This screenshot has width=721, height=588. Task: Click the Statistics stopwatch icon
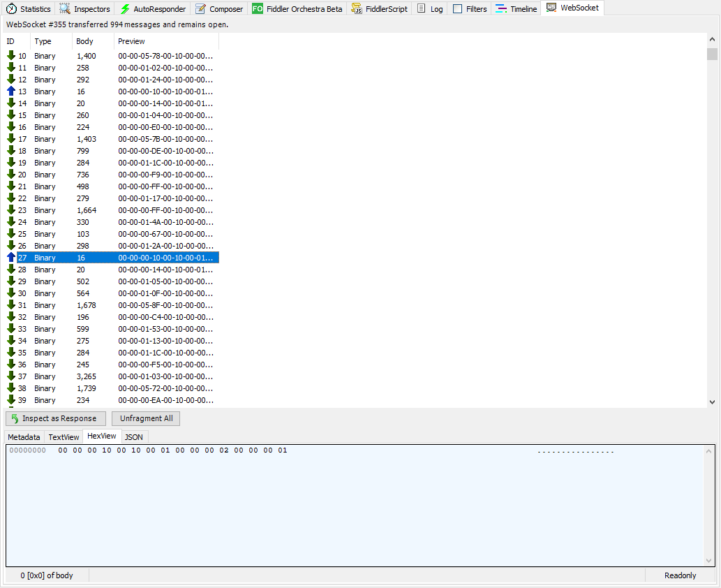pos(12,9)
